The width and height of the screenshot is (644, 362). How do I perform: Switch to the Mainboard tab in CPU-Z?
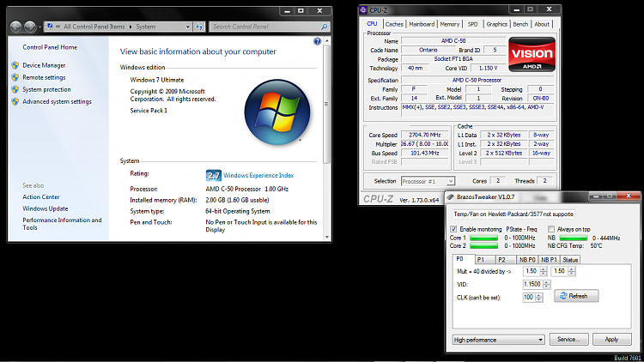pos(422,24)
